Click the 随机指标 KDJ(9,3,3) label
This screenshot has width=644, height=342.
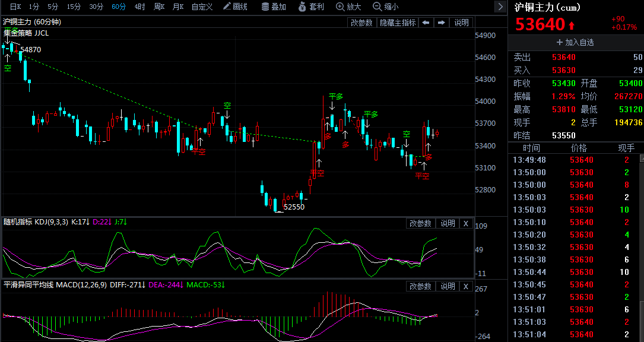tap(36, 223)
